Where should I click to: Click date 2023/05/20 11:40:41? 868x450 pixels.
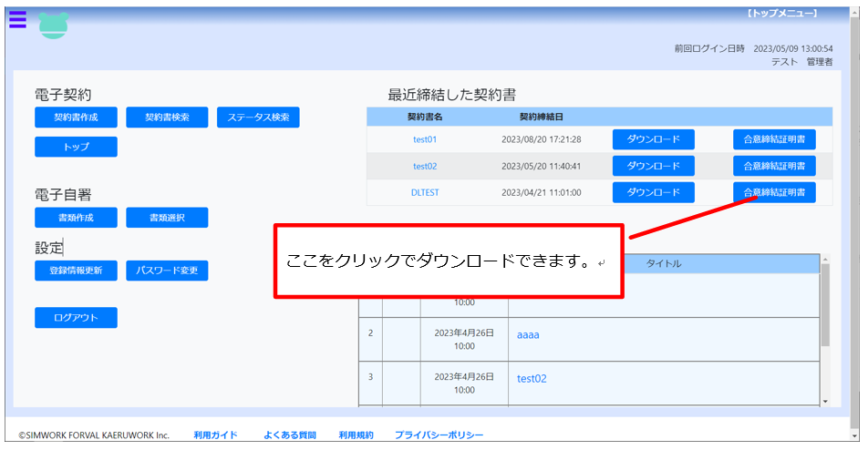pos(542,166)
